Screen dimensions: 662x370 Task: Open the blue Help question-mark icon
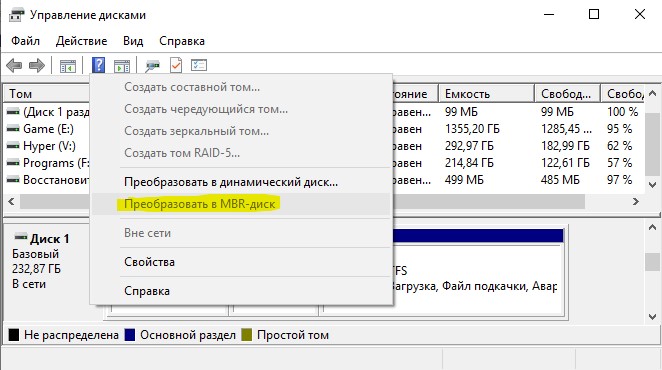click(98, 65)
